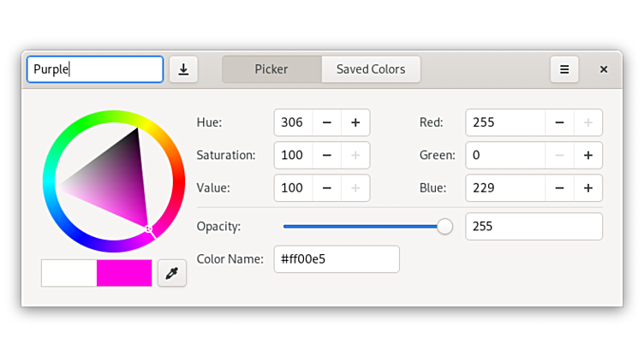
Task: Increase the Blue channel value
Action: coord(588,187)
